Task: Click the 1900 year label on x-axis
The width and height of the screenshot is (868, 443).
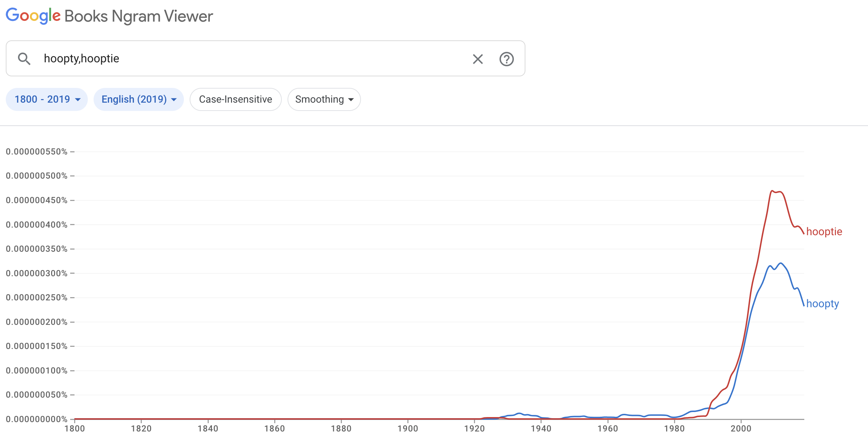Action: click(x=408, y=429)
